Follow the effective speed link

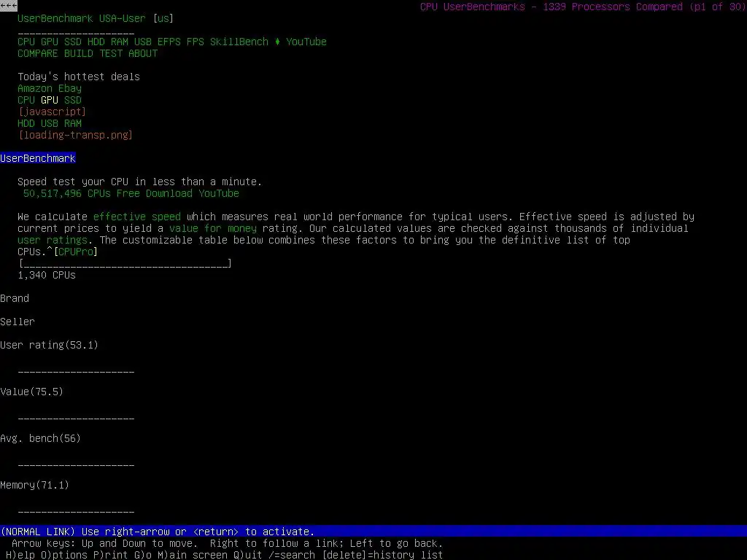coord(137,217)
